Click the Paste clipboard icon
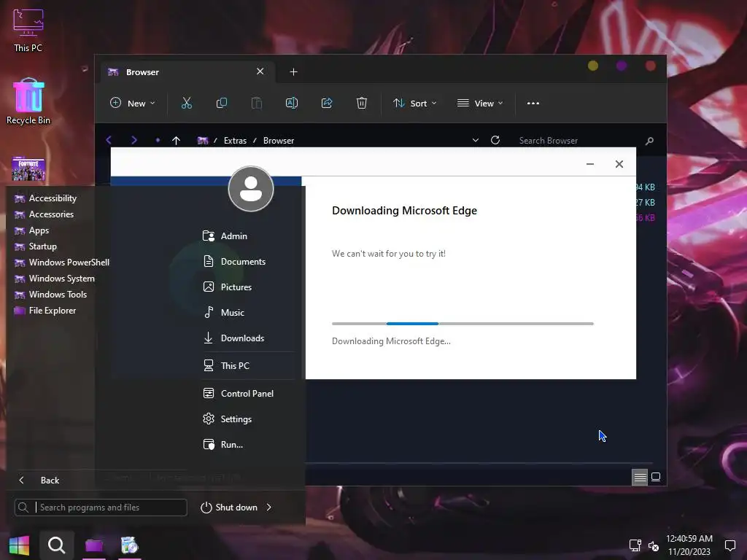This screenshot has width=747, height=560. pyautogui.click(x=257, y=103)
